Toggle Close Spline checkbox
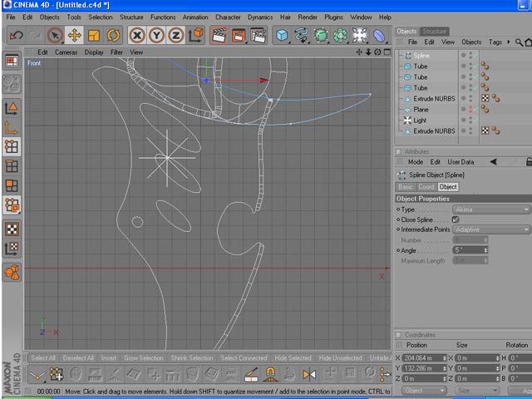Screen dimensions: 532x399 point(456,219)
